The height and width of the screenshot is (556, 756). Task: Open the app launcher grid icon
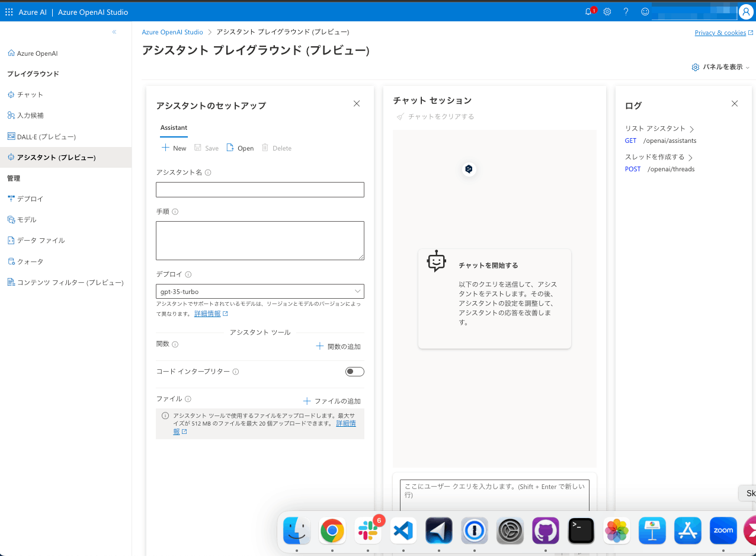coord(9,12)
